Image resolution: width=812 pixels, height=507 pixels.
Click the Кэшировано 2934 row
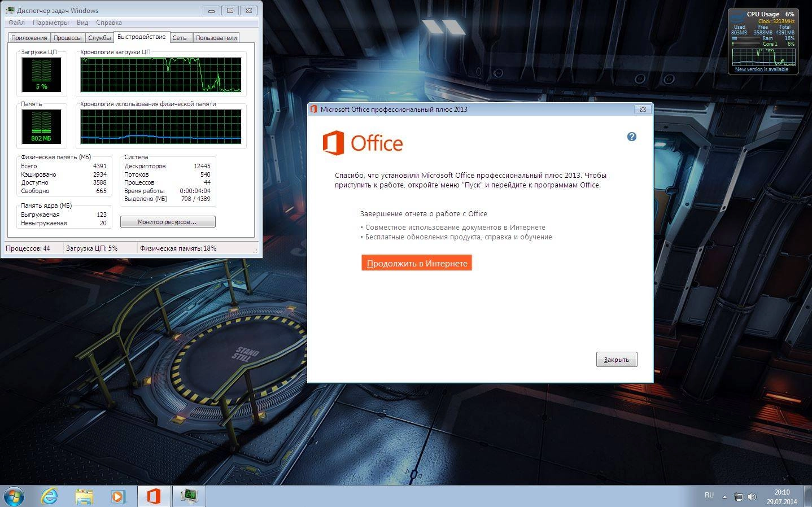(64, 174)
